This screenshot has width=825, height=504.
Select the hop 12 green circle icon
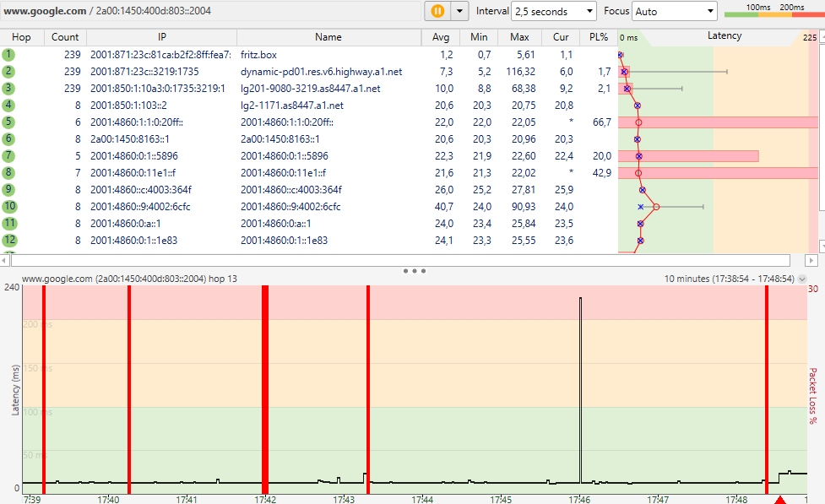coord(9,240)
